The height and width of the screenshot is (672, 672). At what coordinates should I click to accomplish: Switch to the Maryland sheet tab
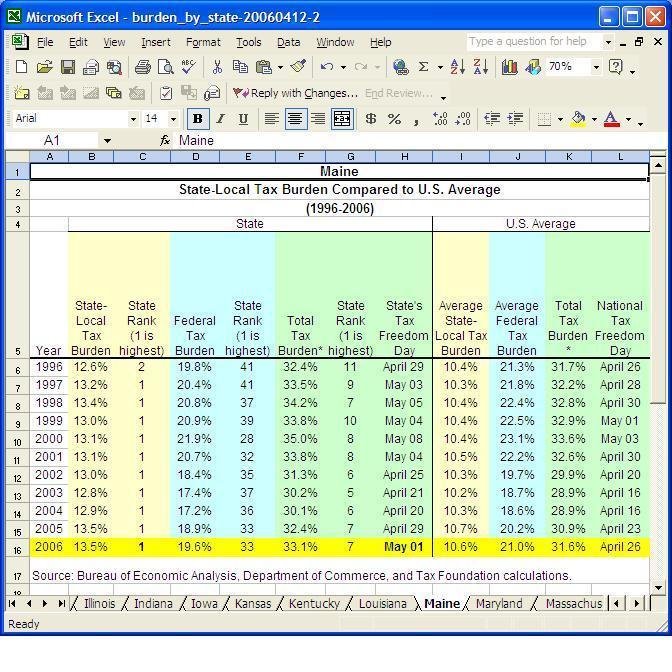499,603
